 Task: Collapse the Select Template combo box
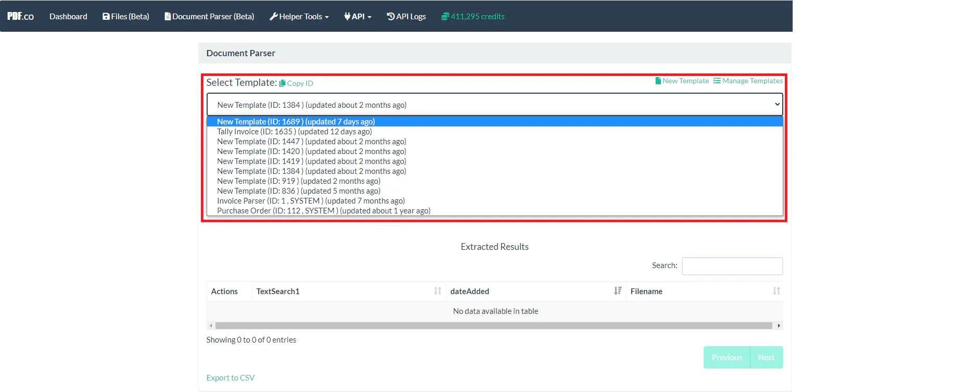click(494, 105)
